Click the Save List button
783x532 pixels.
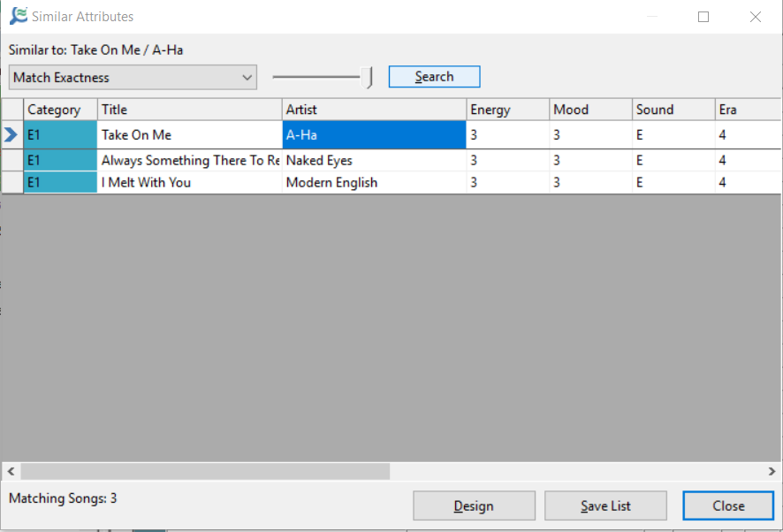[x=605, y=505]
